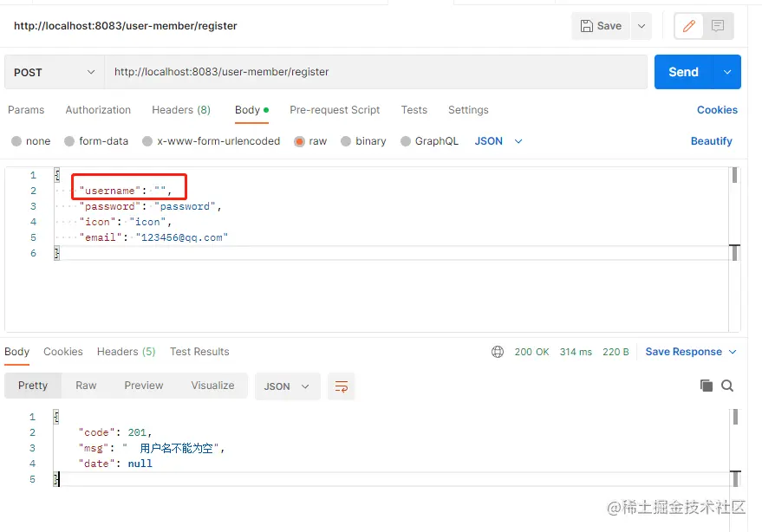
Task: Click the "code": 201 response line
Action: point(115,432)
